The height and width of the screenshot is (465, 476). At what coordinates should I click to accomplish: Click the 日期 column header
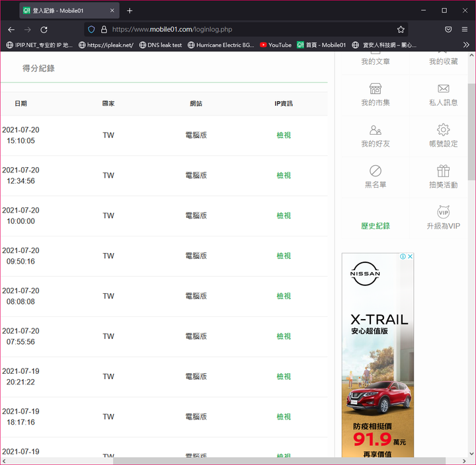21,104
